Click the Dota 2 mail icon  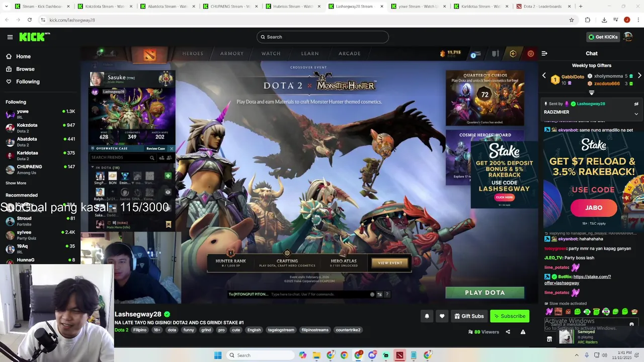pos(476,53)
